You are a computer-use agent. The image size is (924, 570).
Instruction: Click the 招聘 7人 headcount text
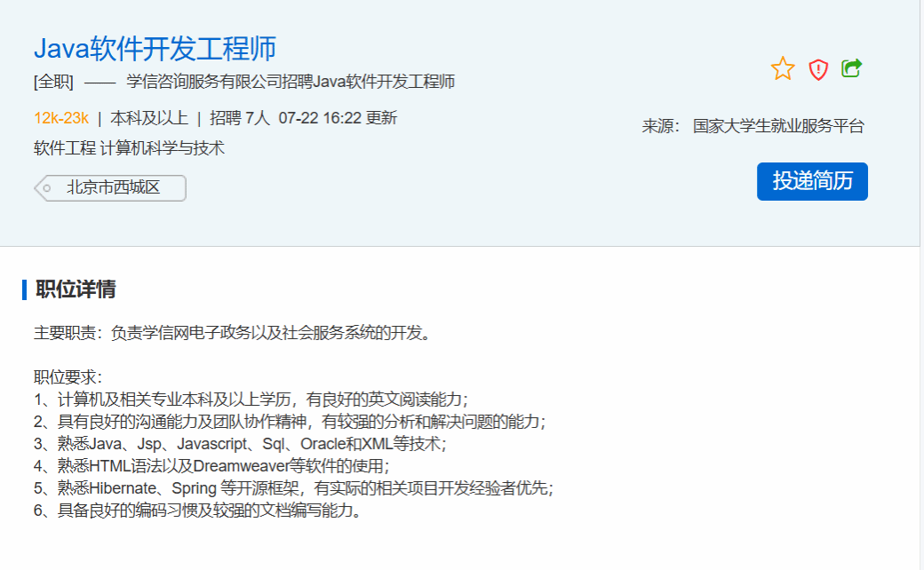tap(239, 118)
